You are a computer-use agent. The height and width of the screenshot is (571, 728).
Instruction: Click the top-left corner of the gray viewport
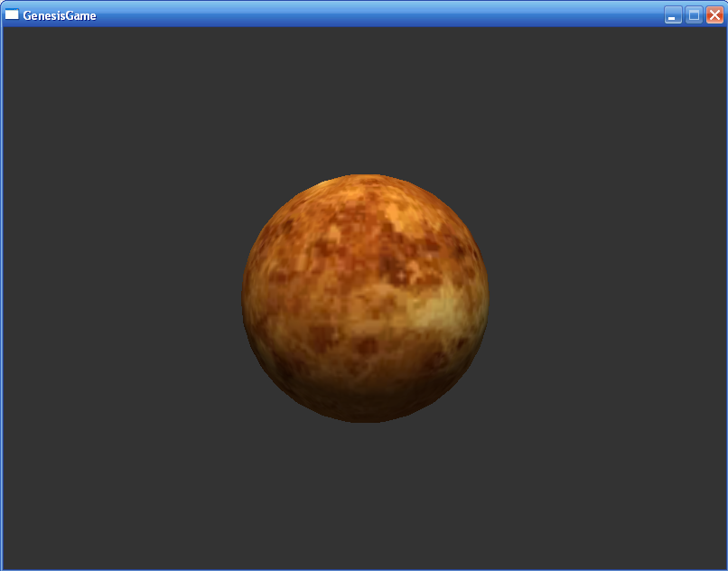(x=6, y=30)
